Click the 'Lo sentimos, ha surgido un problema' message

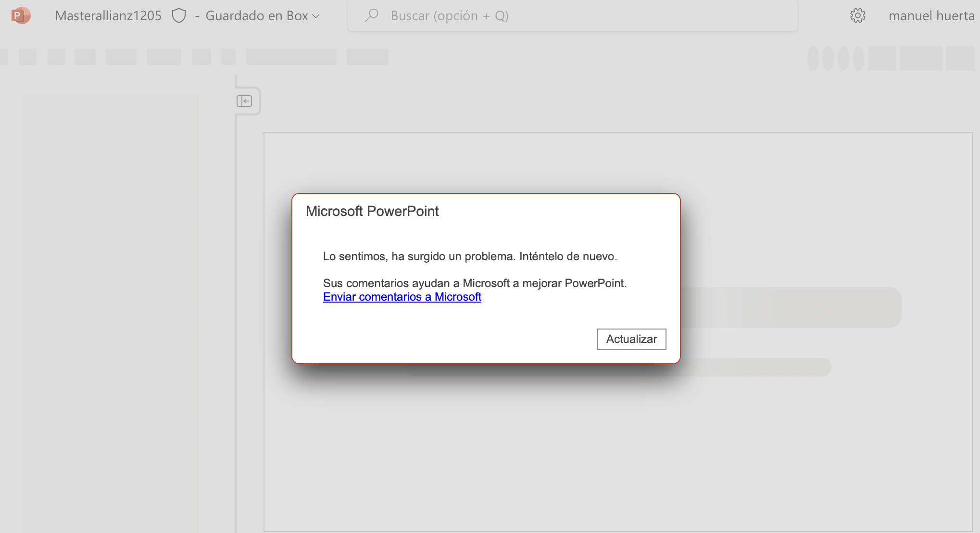(470, 256)
